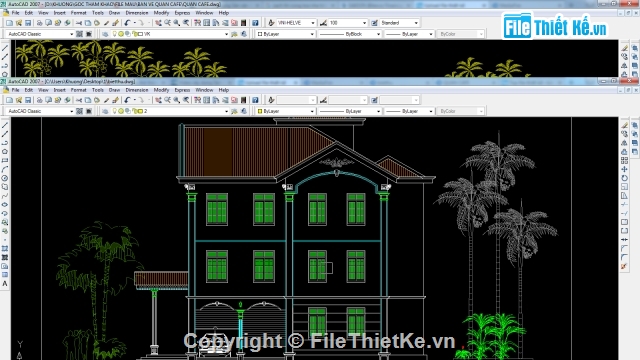Click Save icon in upper AutoCAD window toolbar
This screenshot has width=640, height=360.
(28, 23)
